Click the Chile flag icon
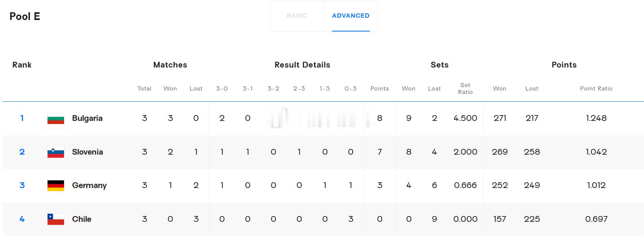 pyautogui.click(x=56, y=219)
